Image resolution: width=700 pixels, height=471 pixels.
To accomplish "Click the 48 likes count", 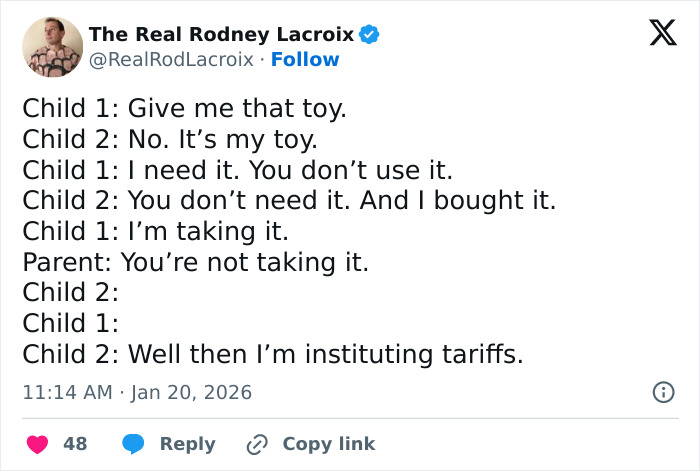I will pyautogui.click(x=75, y=443).
